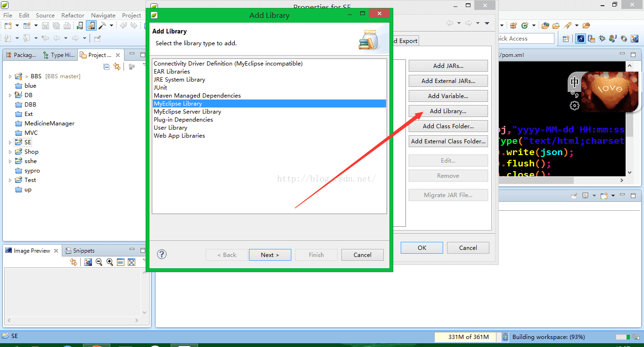Image resolution: width=644 pixels, height=347 pixels.
Task: Expand the SE project tree node
Action: coord(10,142)
